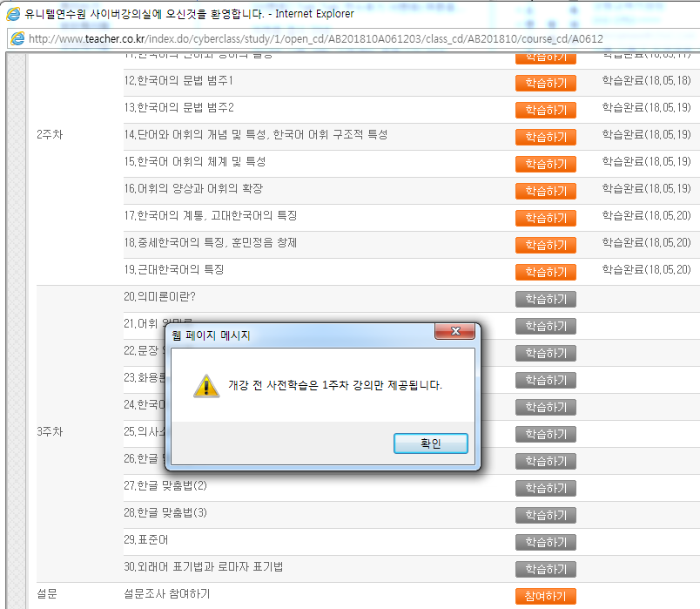
Task: Click the yellow warning icon in the dialog
Action: [x=205, y=386]
